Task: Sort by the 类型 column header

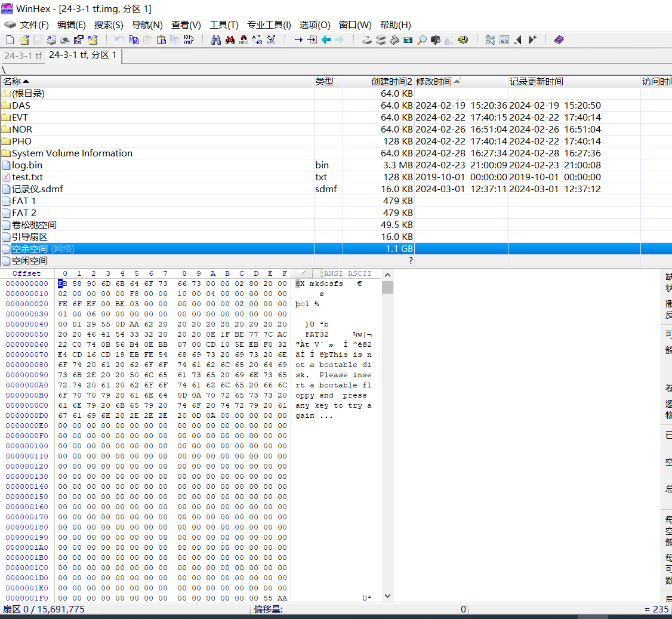Action: pos(328,81)
